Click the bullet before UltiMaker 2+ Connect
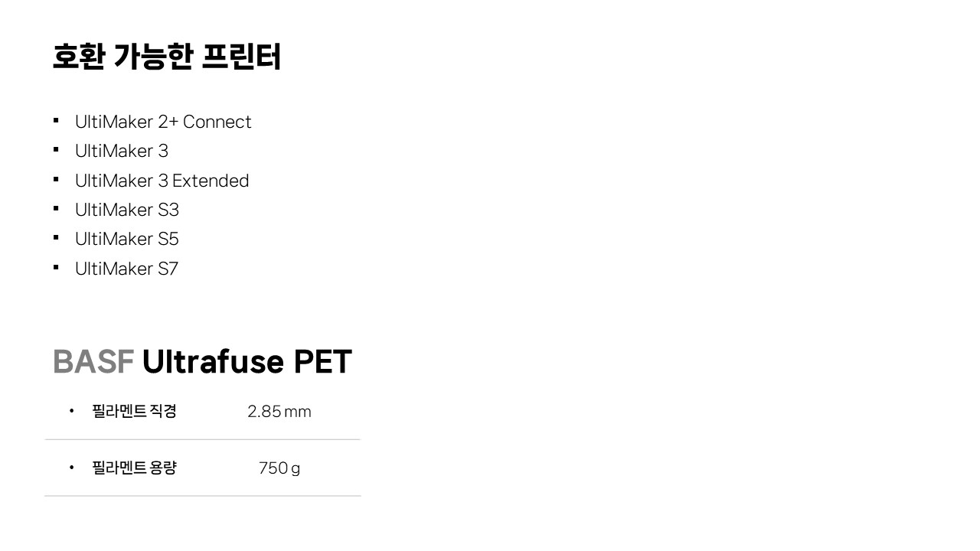980x551 pixels. pyautogui.click(x=56, y=121)
